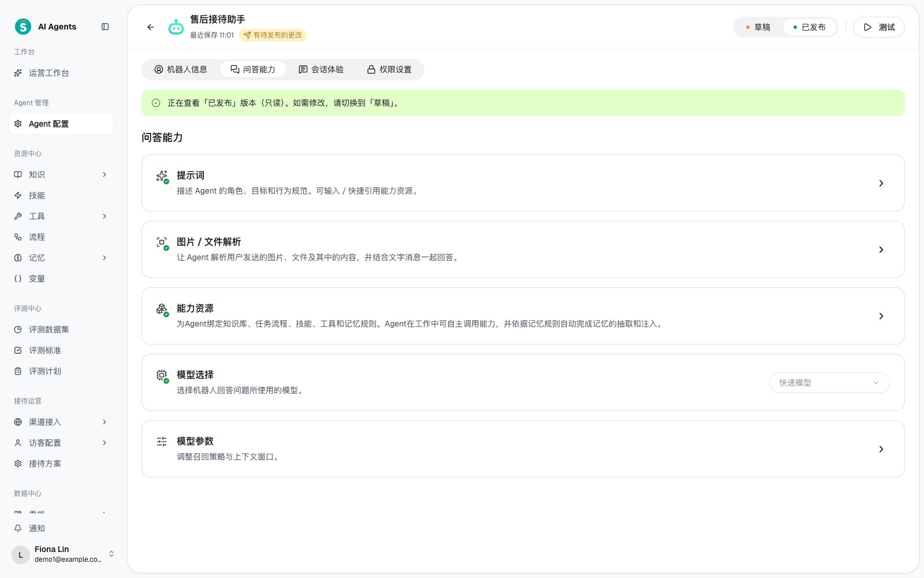Expand the 访客配置 submenu chevron

[x=105, y=443]
